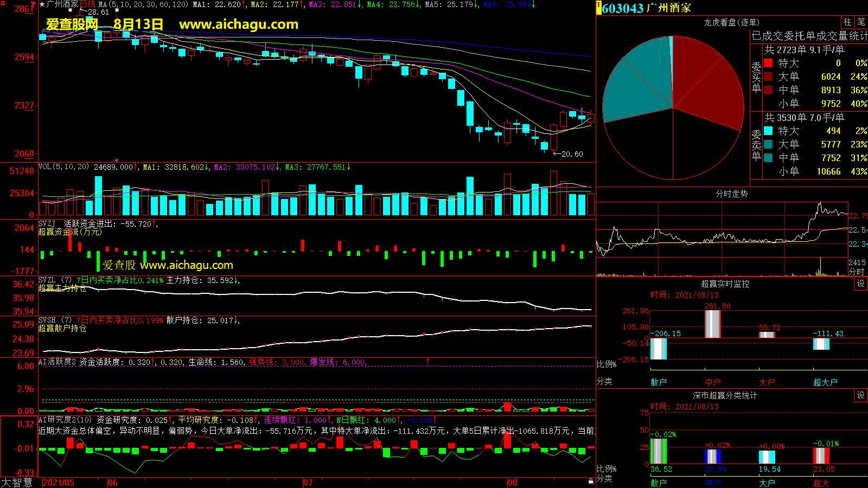Viewport: 868px width, 488px height.
Task: Click the star icon beside 广州酒家 title
Action: tap(42, 4)
